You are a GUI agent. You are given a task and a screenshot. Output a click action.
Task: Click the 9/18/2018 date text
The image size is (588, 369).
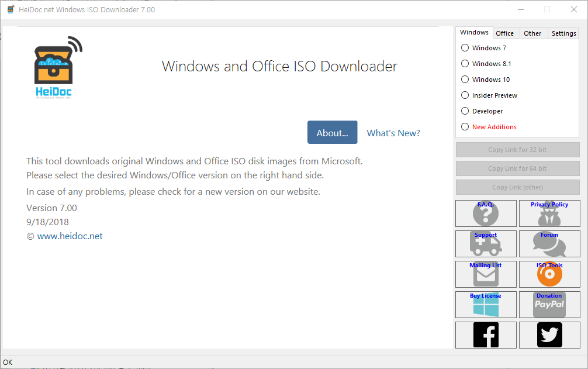click(x=47, y=222)
